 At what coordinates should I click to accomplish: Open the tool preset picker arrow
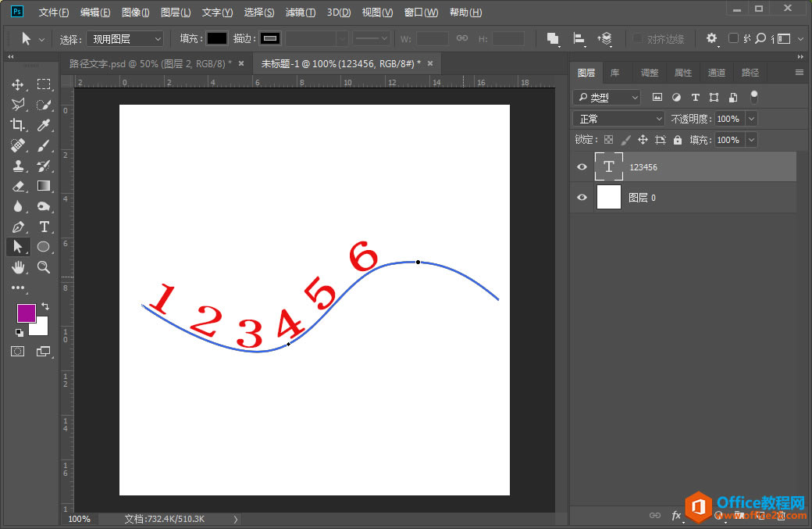coord(41,39)
